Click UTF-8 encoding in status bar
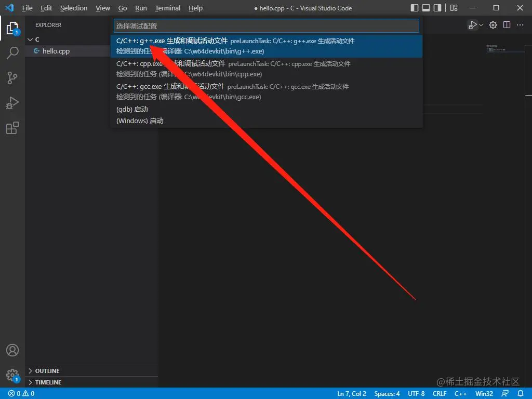 416,393
